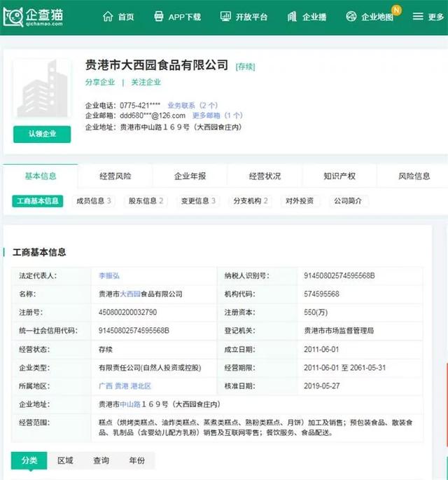This screenshot has width=448, height=480.
Task: Select the 公司简介 sub-tab
Action: [348, 201]
